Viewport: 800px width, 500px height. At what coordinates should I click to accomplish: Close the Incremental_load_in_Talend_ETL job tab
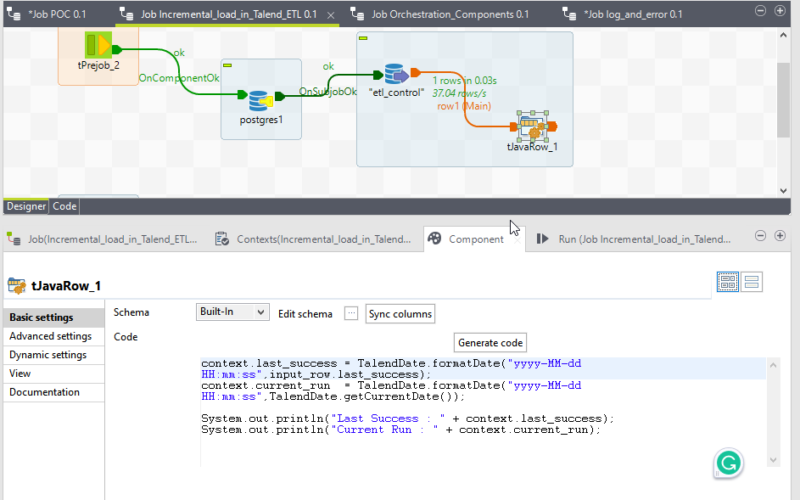[x=331, y=16]
